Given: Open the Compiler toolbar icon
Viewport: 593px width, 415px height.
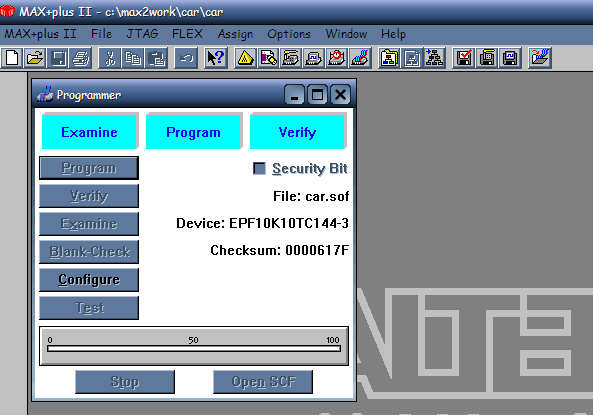Looking at the screenshot, I should click(291, 58).
